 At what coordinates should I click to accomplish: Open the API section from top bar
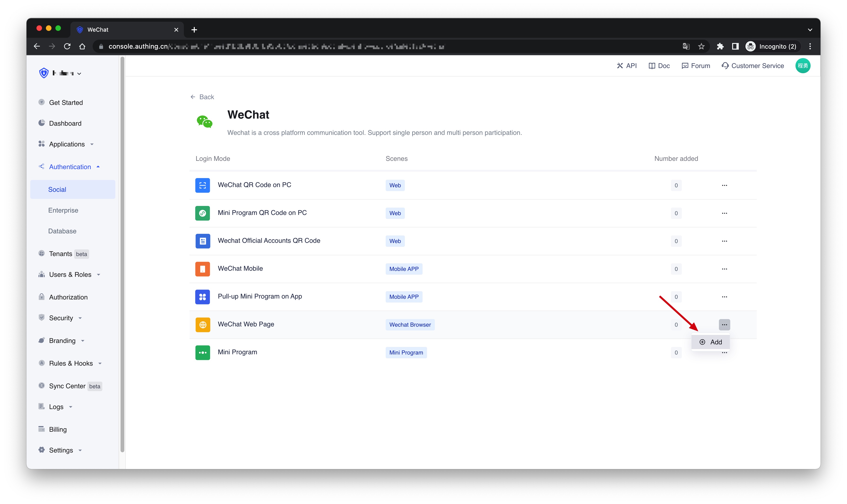(627, 66)
